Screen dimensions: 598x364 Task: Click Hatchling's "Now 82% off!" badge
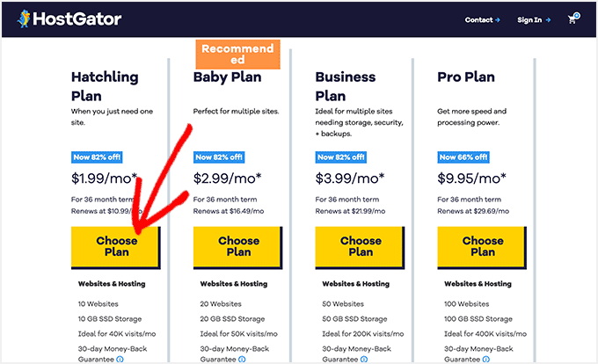pyautogui.click(x=96, y=157)
